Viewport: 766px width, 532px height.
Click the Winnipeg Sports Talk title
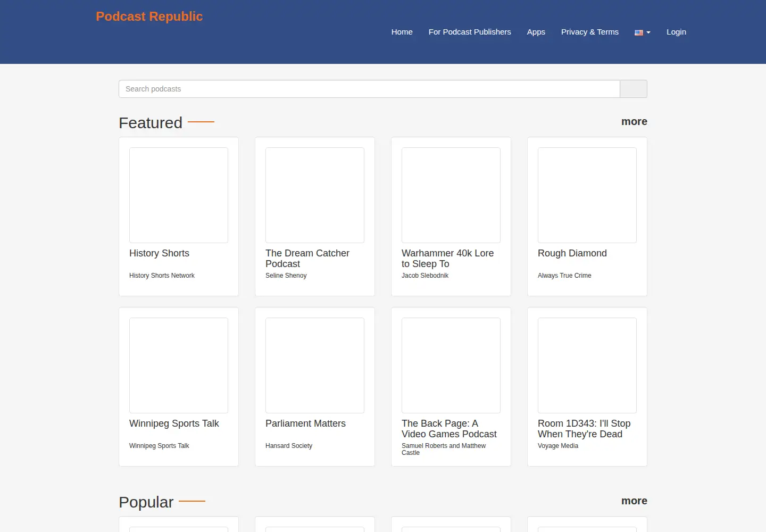[174, 423]
